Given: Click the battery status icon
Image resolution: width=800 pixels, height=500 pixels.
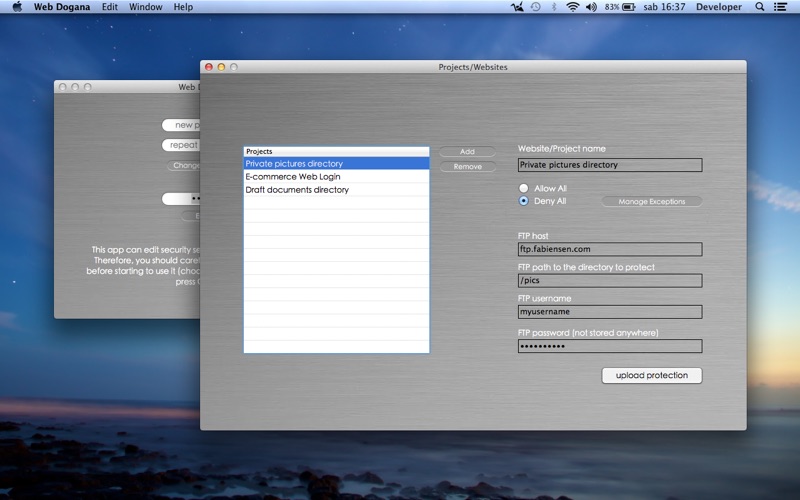Looking at the screenshot, I should coord(629,7).
